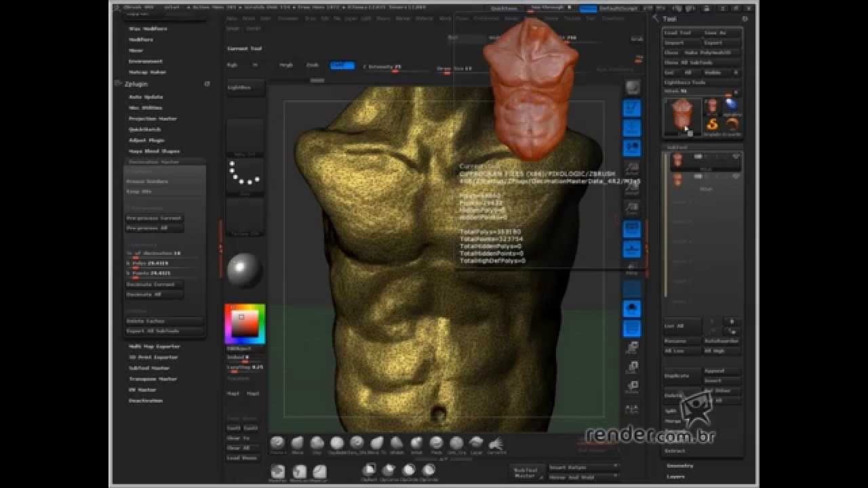Select the Standard brush in bottom shelf

click(278, 444)
